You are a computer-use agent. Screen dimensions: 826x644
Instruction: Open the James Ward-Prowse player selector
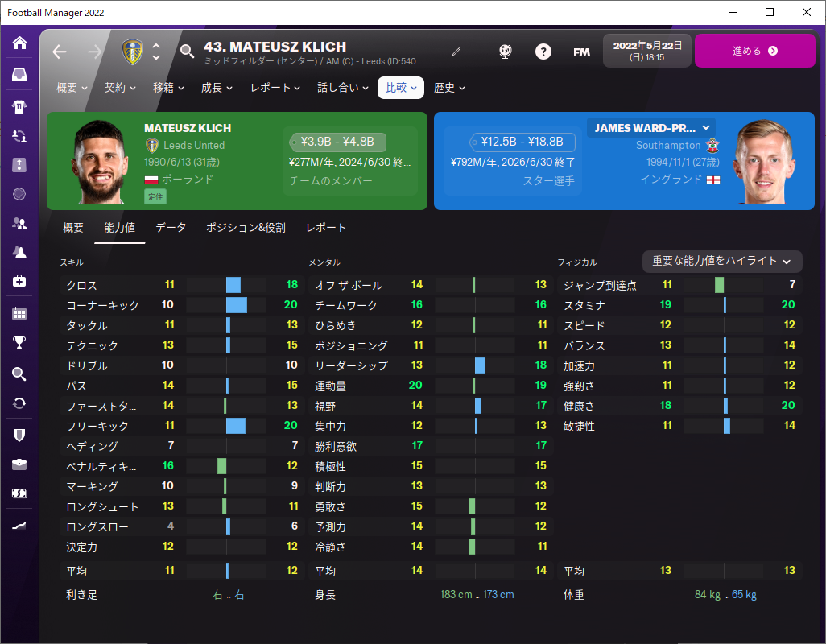(651, 128)
